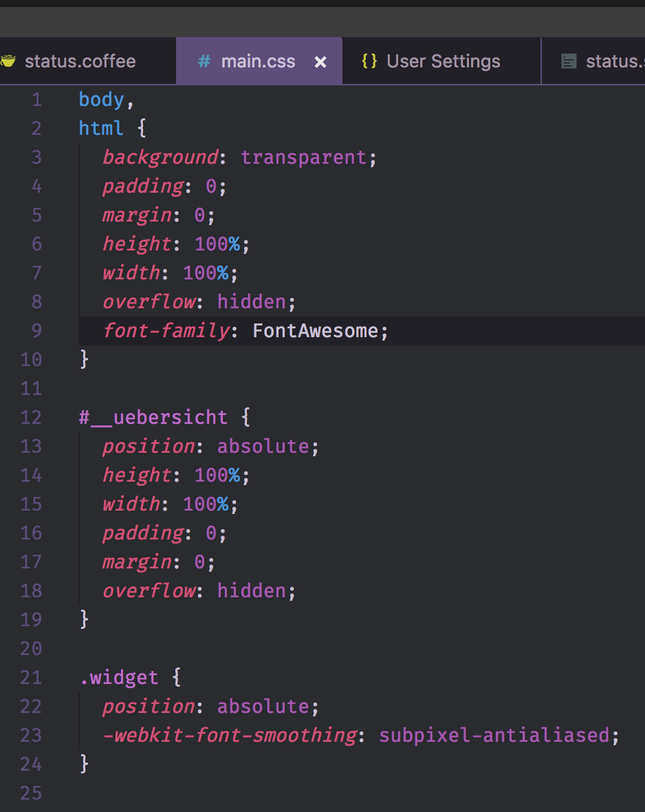Select the main.css tab

click(259, 61)
